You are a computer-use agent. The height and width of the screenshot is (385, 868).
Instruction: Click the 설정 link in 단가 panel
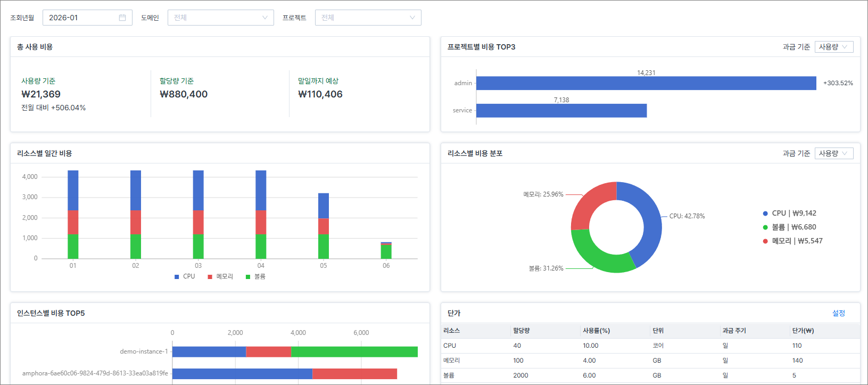tap(838, 313)
